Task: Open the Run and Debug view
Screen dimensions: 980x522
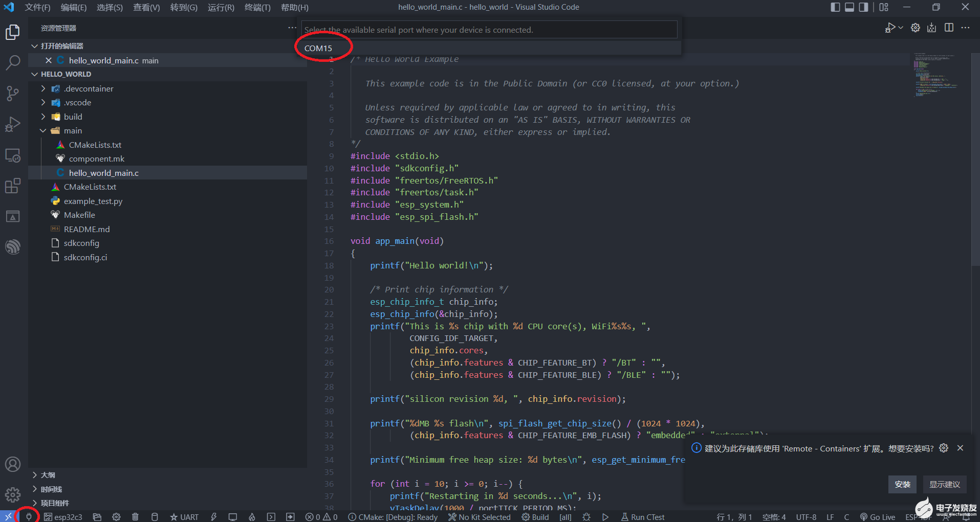Action: pos(12,124)
